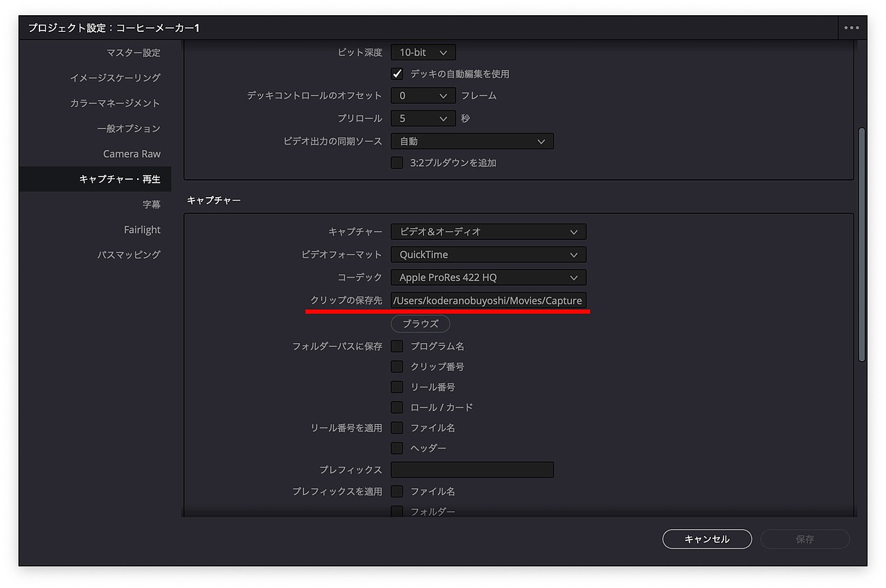Enable the 3:2プルダウンを追加 option
Screen dimensions: 886x588
point(397,163)
